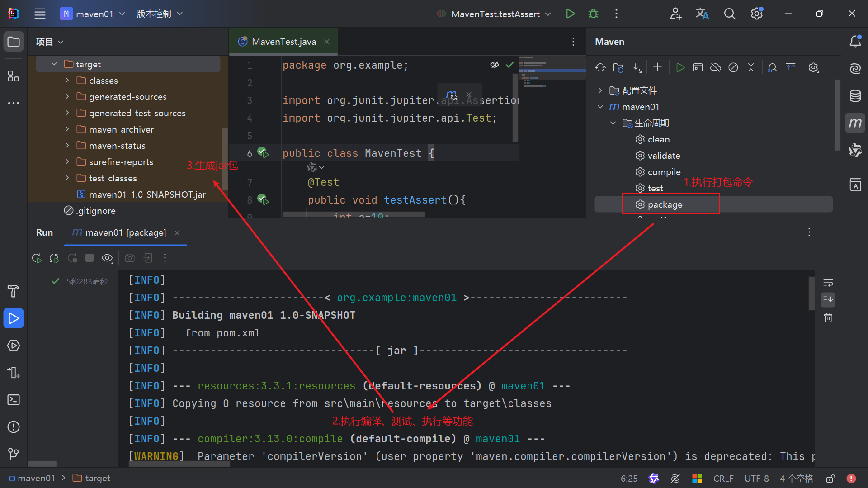Open the Structure tool window icon
868x488 pixels.
tap(14, 76)
